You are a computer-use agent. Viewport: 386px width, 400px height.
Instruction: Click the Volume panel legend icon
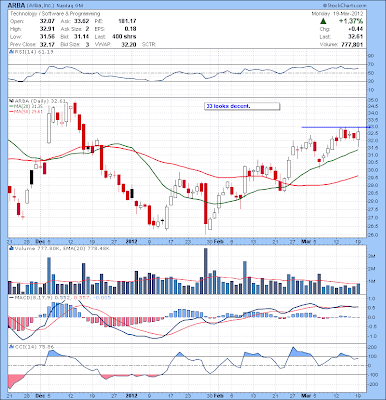tap(11, 248)
